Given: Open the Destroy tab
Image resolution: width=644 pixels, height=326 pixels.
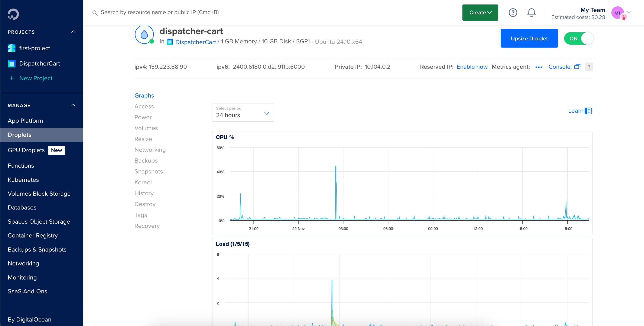Looking at the screenshot, I should tap(145, 204).
